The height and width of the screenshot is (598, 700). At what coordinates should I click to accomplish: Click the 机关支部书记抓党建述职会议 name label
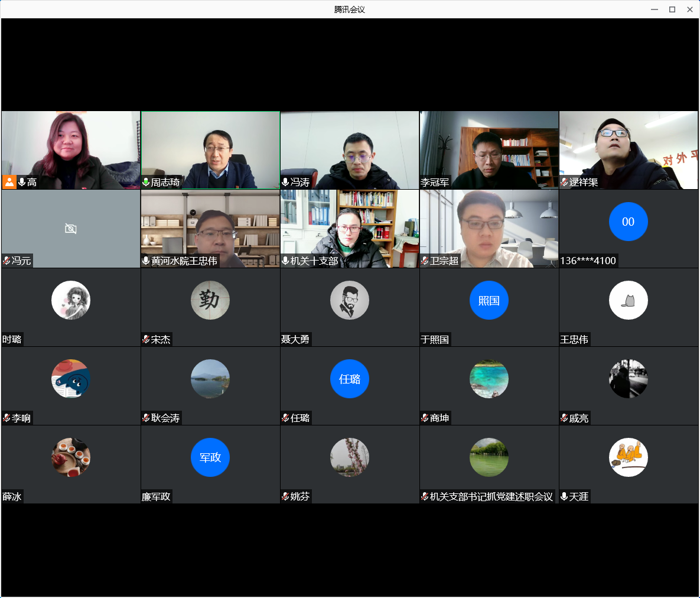click(491, 496)
